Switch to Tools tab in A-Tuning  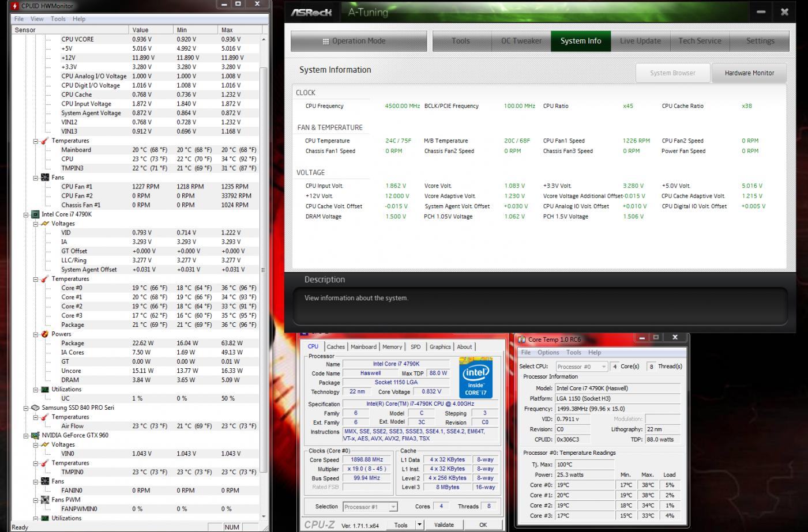[x=461, y=41]
